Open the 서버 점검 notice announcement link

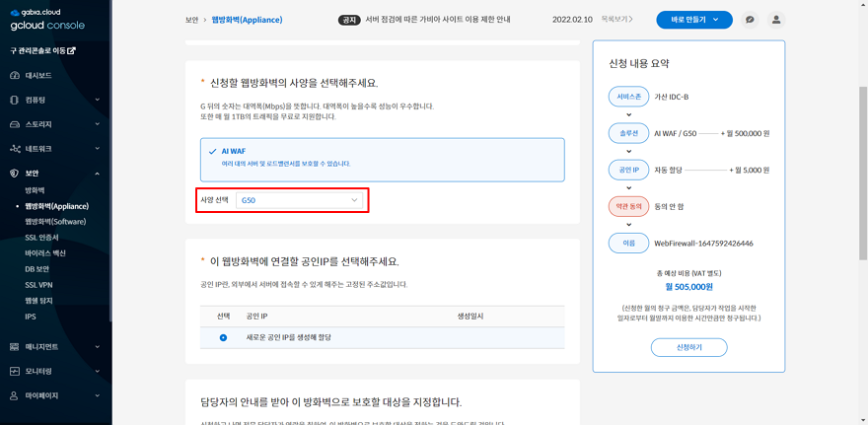point(437,20)
